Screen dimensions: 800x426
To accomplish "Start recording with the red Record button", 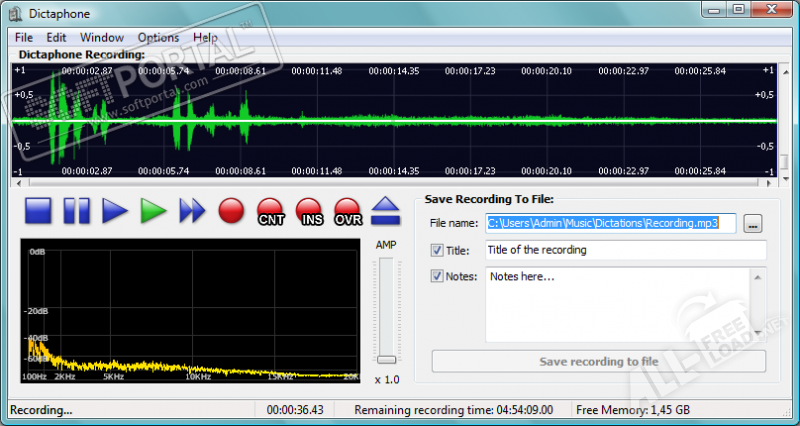I will 231,210.
